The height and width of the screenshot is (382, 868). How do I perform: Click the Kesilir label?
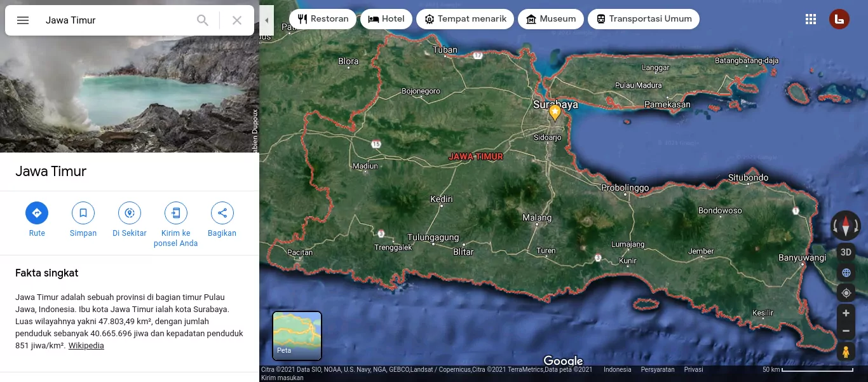[x=763, y=313]
